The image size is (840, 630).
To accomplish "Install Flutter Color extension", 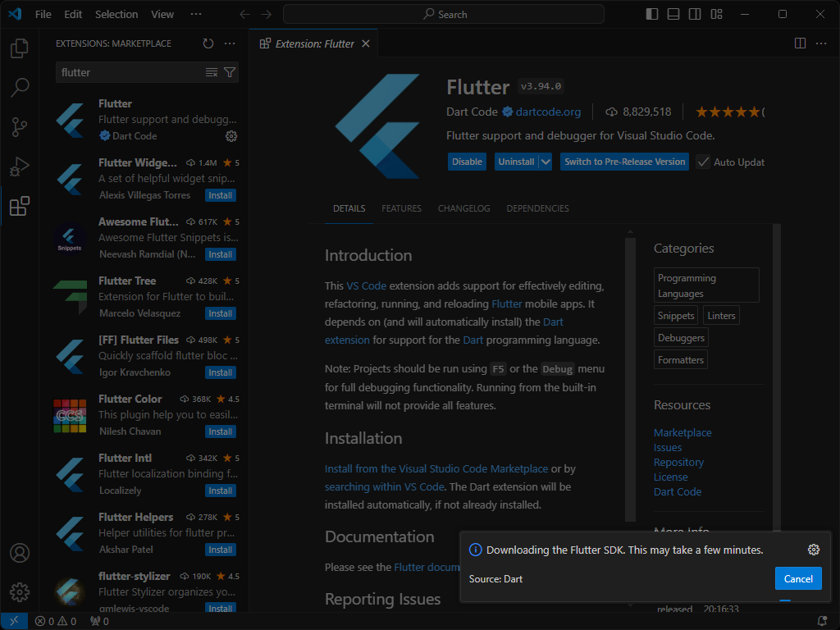I will pyautogui.click(x=220, y=431).
